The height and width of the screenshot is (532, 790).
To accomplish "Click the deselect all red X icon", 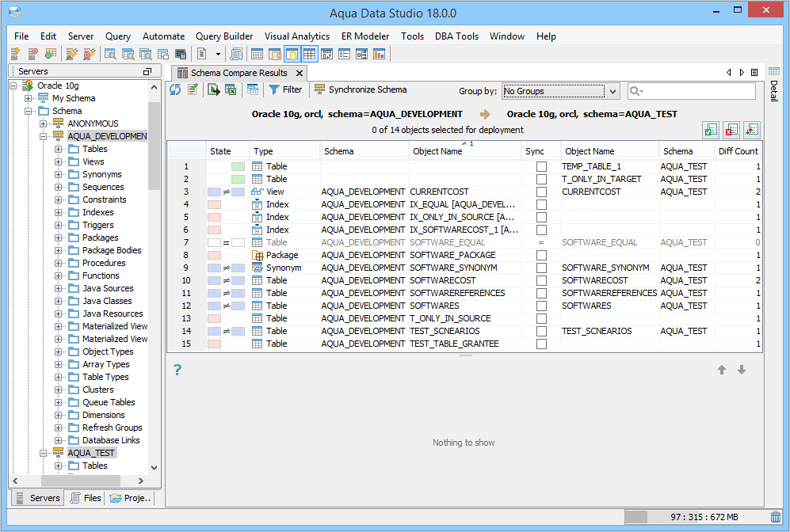I will pyautogui.click(x=731, y=131).
